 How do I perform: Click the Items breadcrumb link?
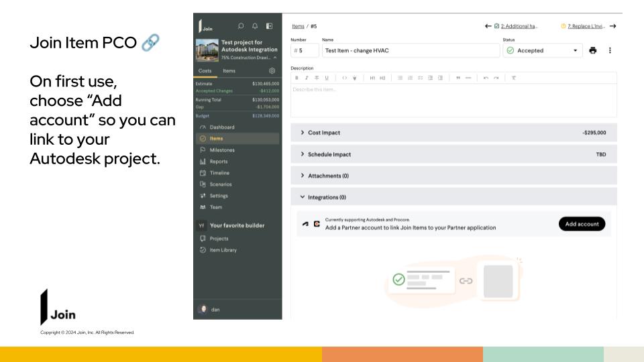pos(298,26)
